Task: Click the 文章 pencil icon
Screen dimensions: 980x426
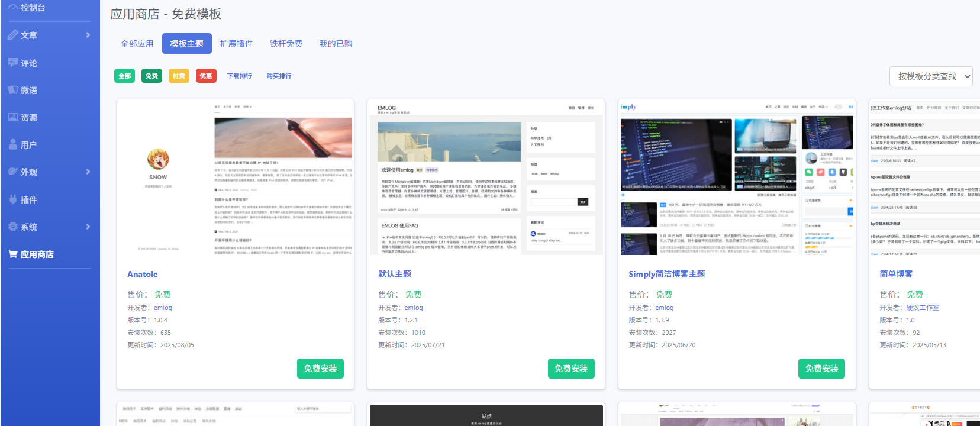Action: pyautogui.click(x=12, y=35)
